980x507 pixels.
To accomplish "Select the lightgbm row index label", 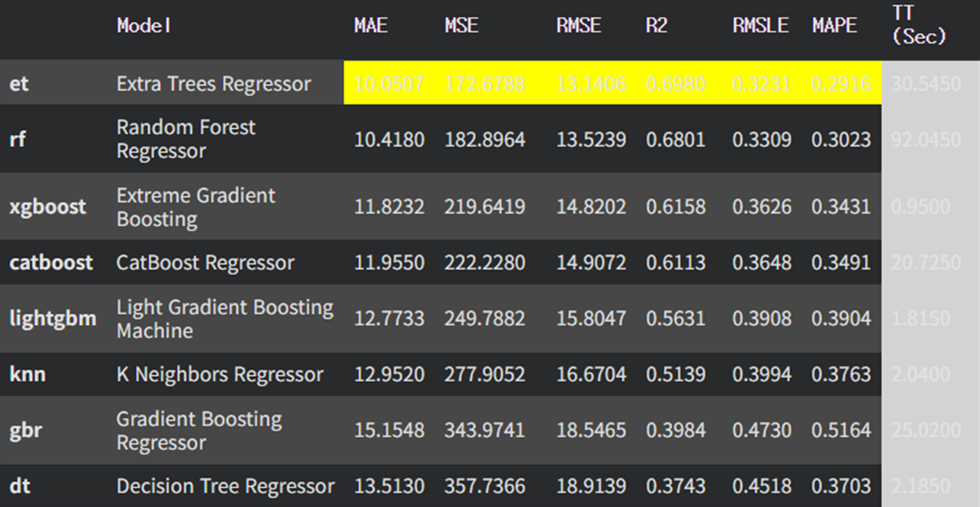I will point(53,318).
